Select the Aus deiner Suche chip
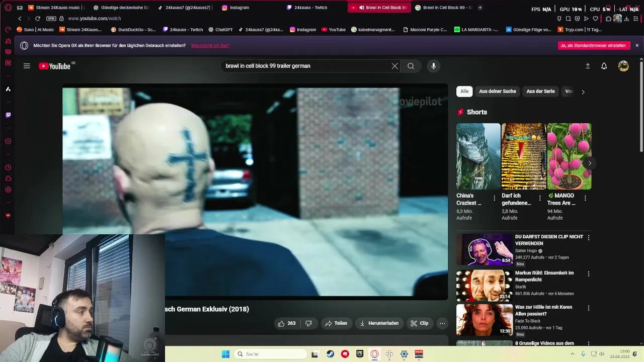This screenshot has height=362, width=644. tap(497, 92)
